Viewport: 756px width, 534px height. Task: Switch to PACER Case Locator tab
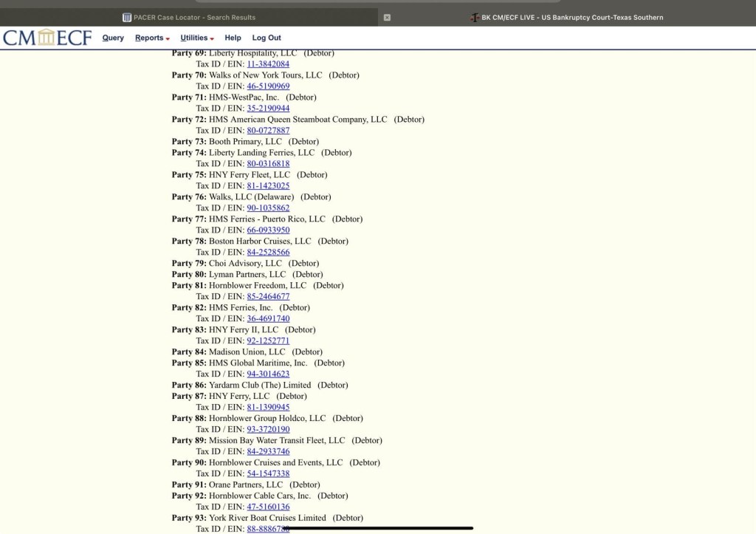click(x=193, y=17)
